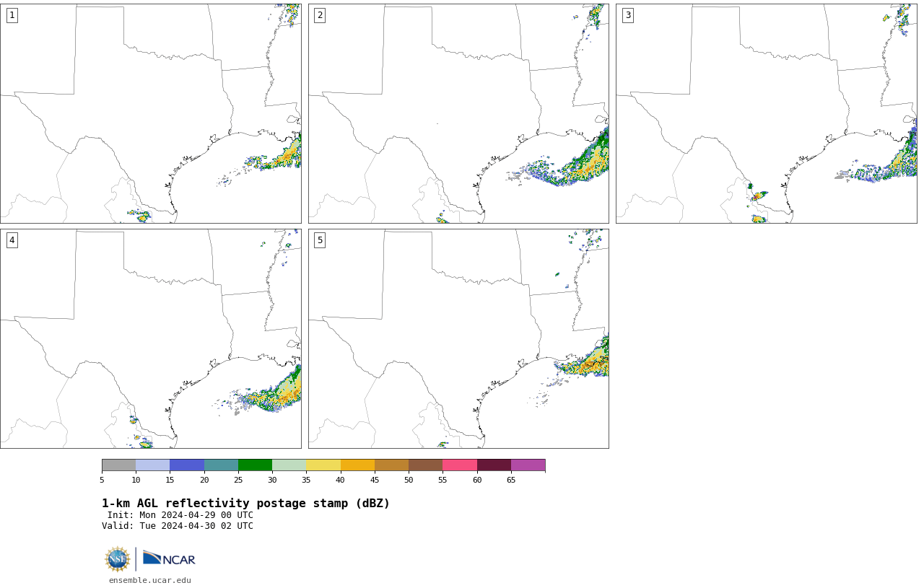924x588 pixels.
Task: Click the tan 45-50 dBZ swatch
Action: pyautogui.click(x=391, y=465)
